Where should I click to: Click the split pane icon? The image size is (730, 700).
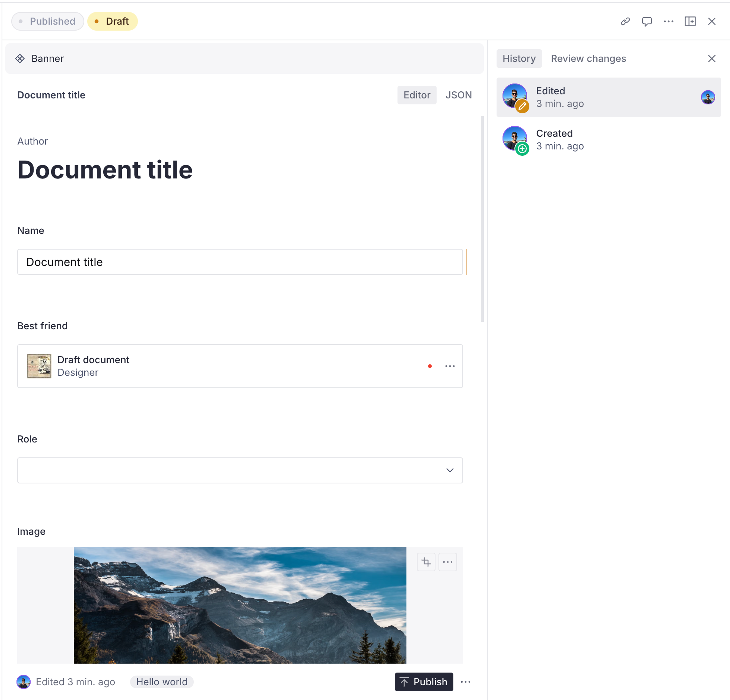(x=690, y=22)
